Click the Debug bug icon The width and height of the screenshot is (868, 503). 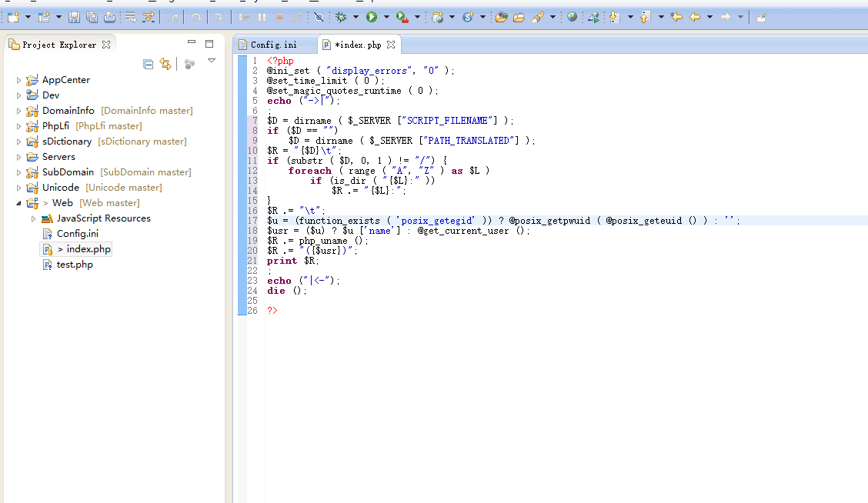341,17
